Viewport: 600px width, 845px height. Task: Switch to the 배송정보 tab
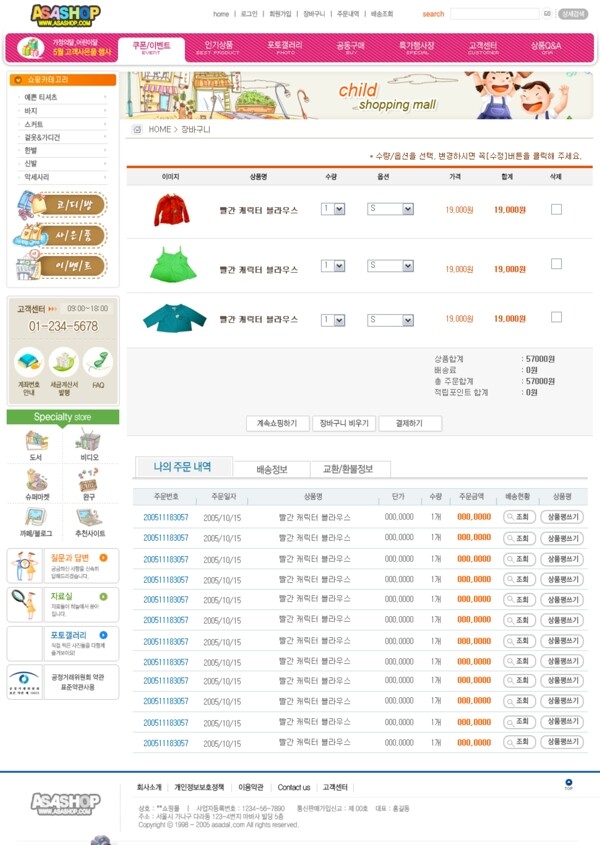272,469
